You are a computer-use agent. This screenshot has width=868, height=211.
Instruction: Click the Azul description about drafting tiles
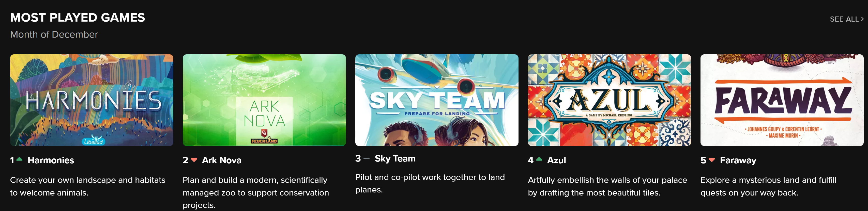[607, 186]
